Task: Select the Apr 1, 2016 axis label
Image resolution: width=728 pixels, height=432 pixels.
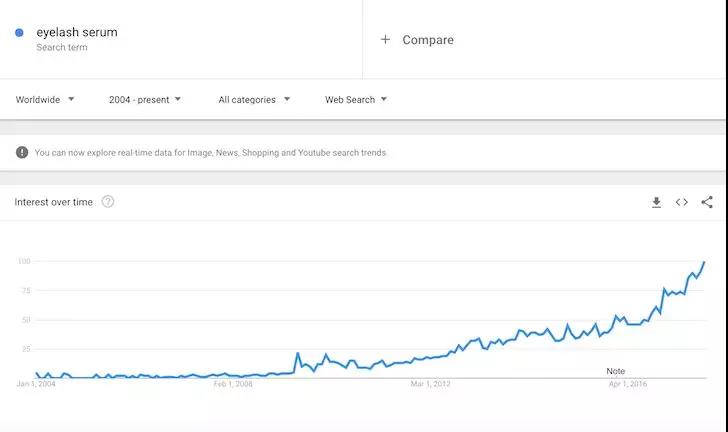Action: (628, 384)
